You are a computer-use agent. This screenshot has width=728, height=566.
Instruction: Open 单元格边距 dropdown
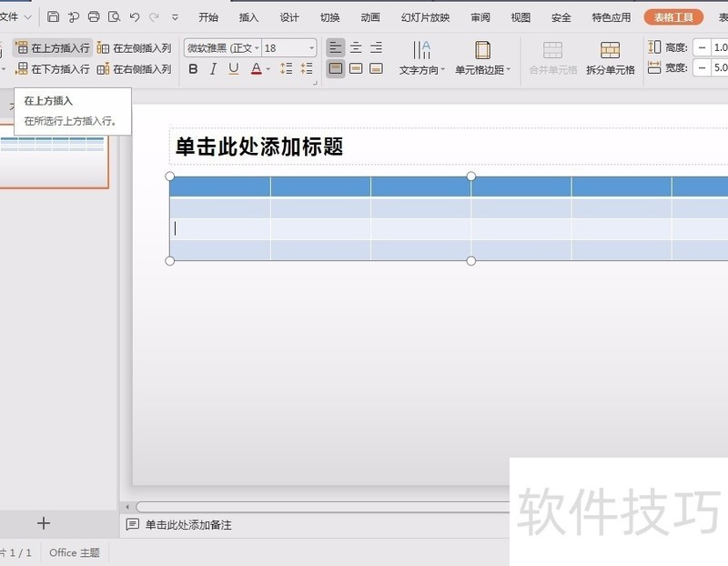pyautogui.click(x=482, y=58)
